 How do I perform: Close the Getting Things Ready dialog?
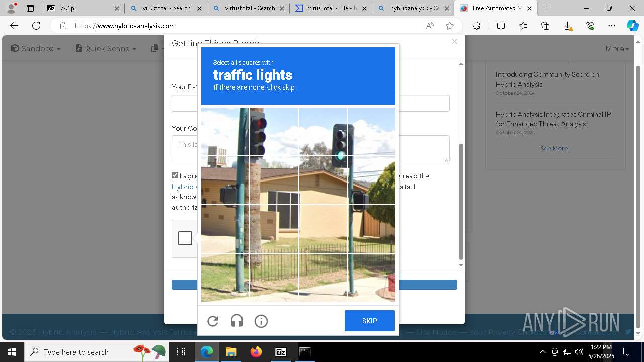(454, 42)
